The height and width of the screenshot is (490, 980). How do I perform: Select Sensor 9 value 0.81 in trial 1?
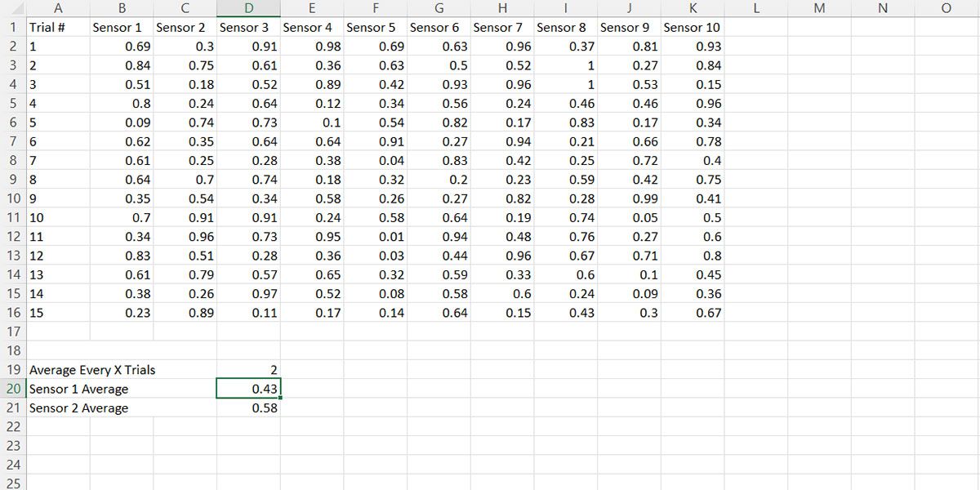pos(629,47)
